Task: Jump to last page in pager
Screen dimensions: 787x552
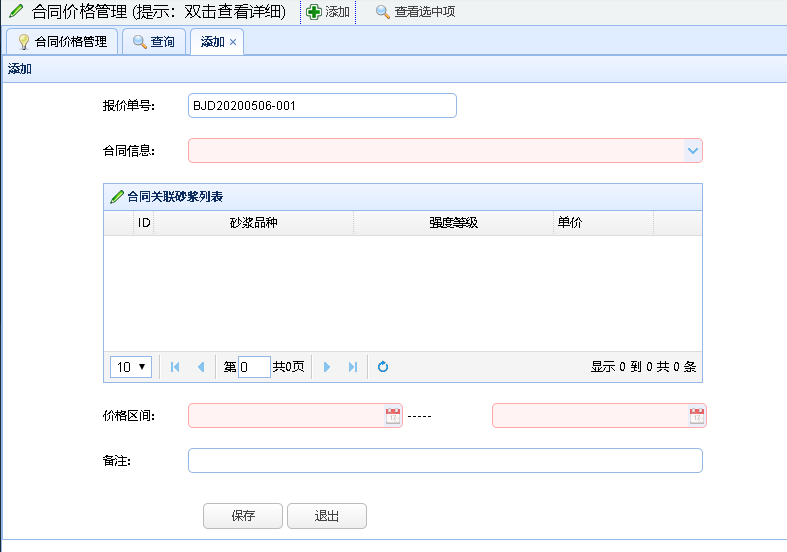Action: coord(352,367)
